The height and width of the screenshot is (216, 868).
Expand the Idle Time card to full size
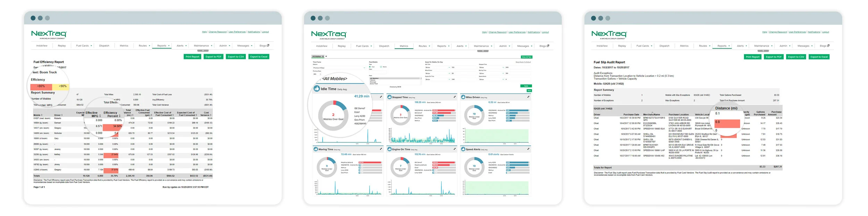381,97
